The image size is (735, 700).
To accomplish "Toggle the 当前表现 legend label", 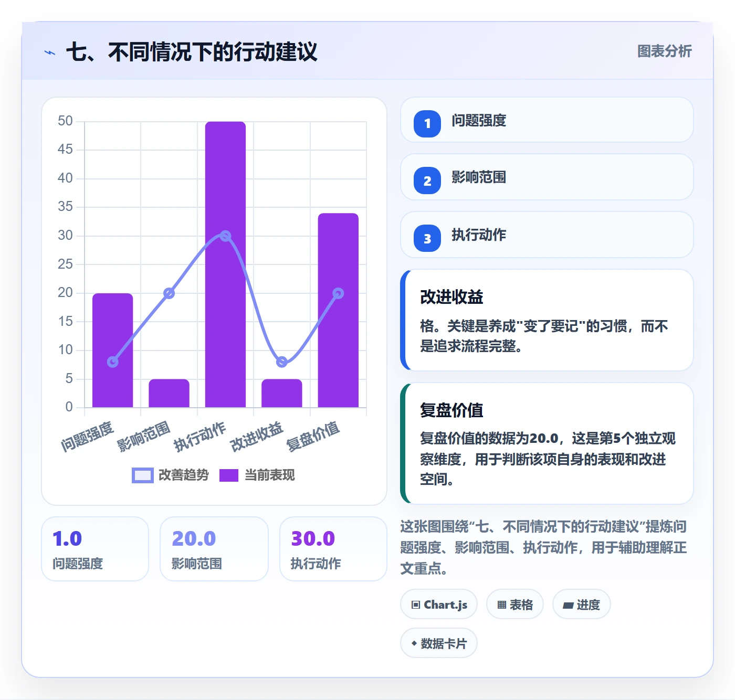I will tap(270, 475).
